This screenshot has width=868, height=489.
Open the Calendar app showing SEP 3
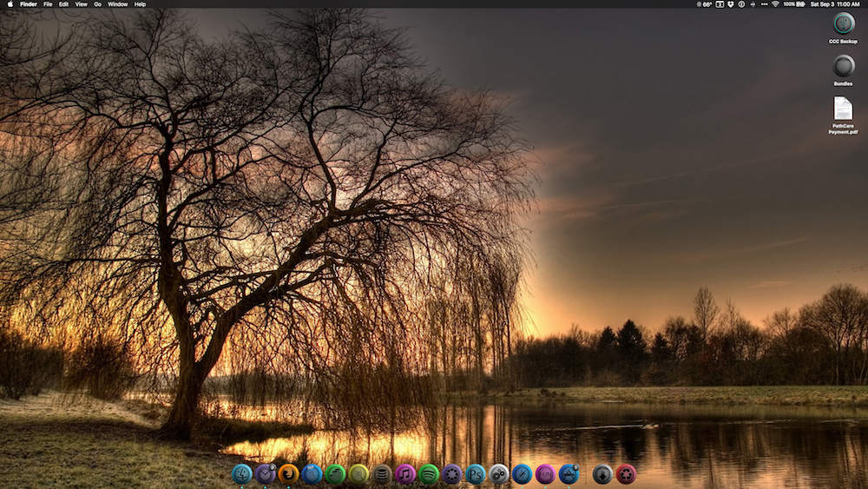(312, 474)
